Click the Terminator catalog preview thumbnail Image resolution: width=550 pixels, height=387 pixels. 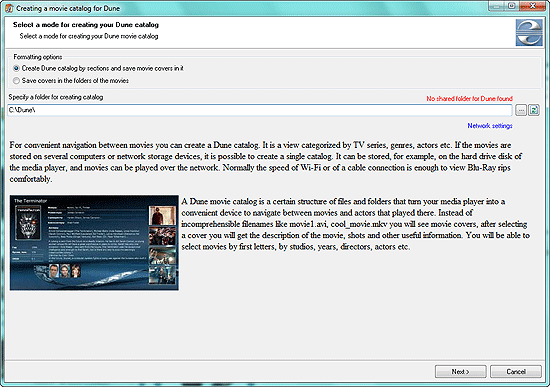pyautogui.click(x=94, y=243)
